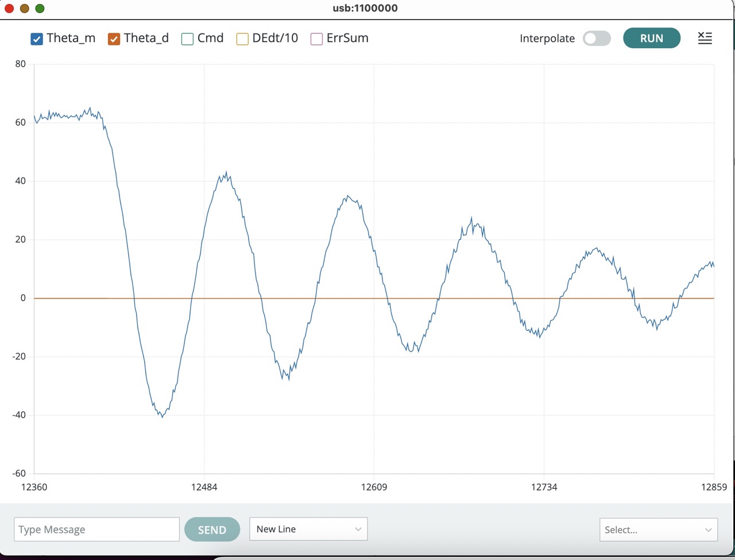Minimize the window with the yellow button
The height and width of the screenshot is (560, 735).
[24, 9]
